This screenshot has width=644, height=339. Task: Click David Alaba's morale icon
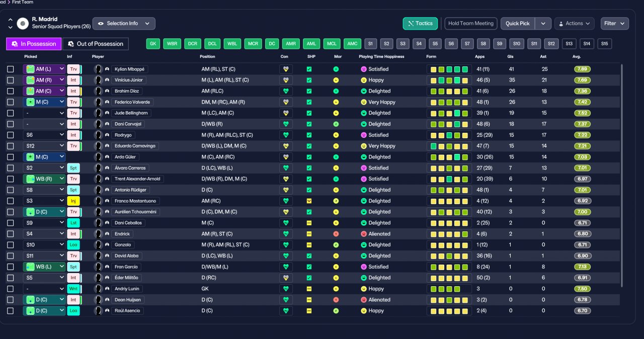click(336, 256)
